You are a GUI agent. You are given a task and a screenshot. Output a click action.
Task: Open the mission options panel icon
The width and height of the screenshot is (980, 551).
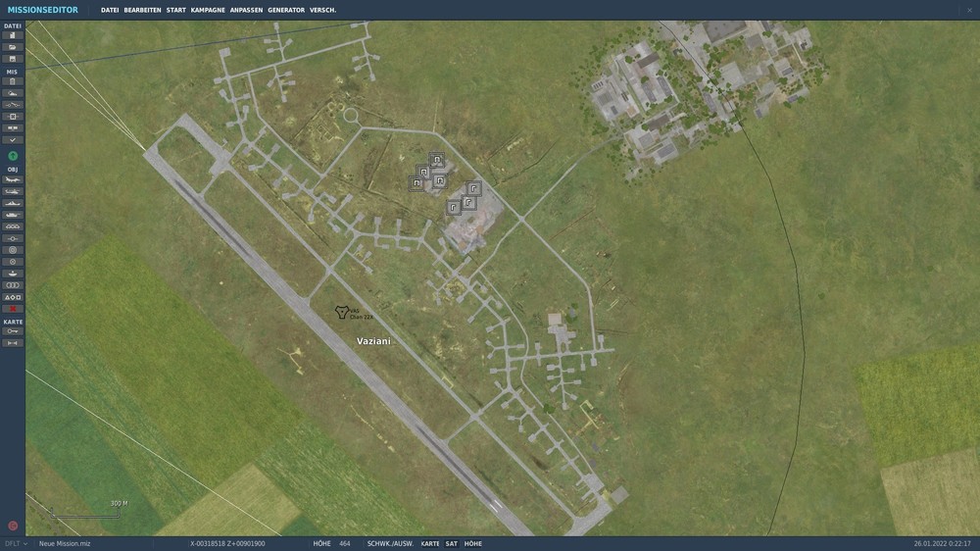click(x=13, y=128)
